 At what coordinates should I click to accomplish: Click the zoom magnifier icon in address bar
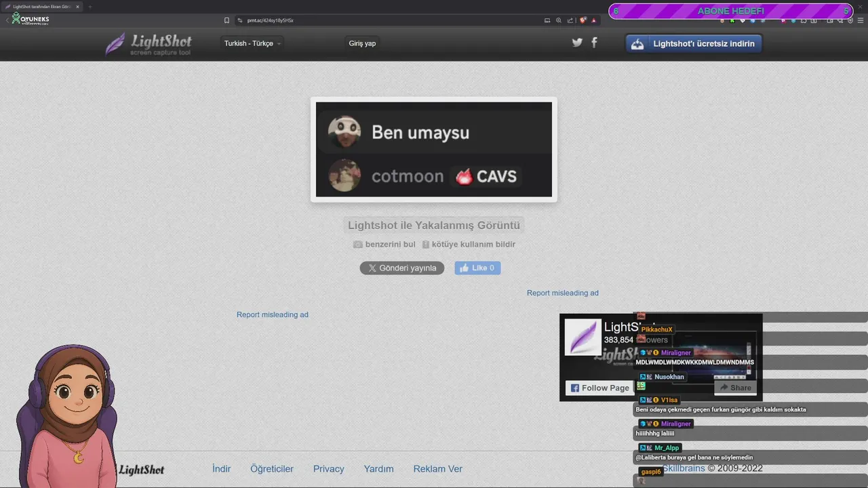559,20
